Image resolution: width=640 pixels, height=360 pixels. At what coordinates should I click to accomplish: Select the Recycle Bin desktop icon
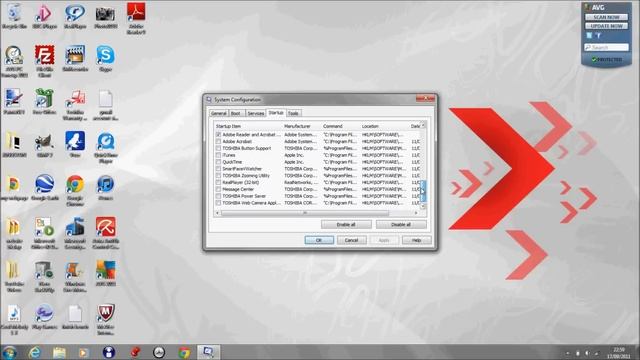click(14, 16)
